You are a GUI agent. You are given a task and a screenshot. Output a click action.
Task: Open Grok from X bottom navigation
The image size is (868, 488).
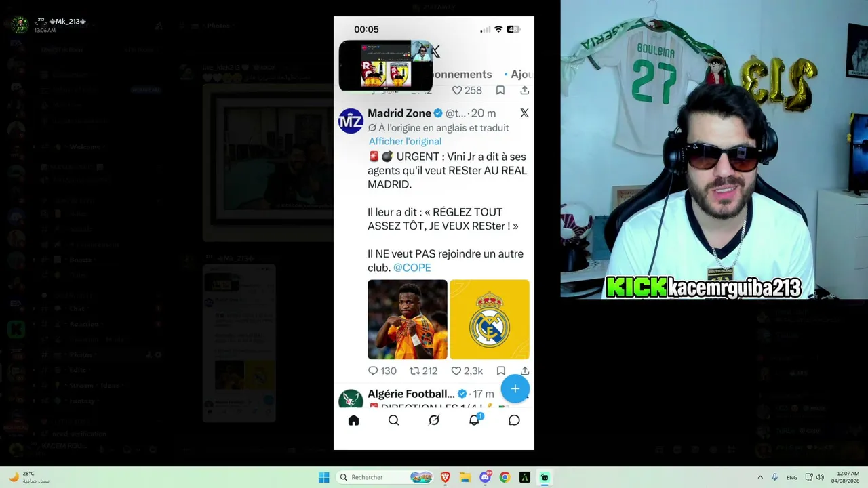[x=434, y=420]
